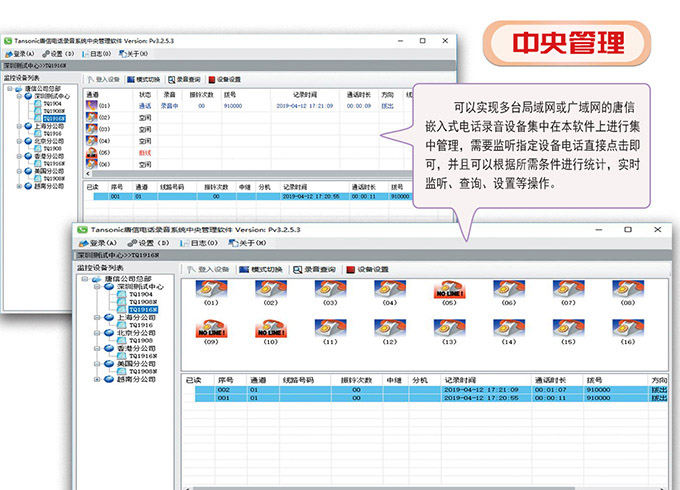Click 登入设备 in front window toolbar
Screen dimensions: 680x490
[x=208, y=269]
